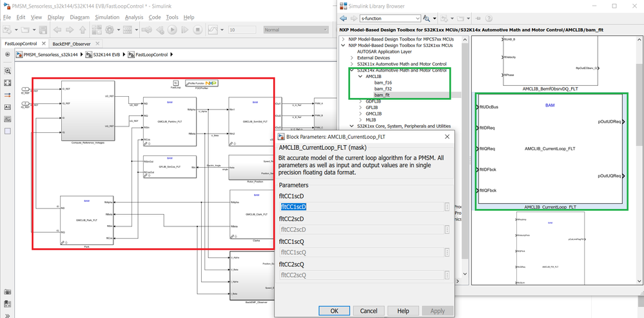The image size is (644, 318).
Task: Open the Diagram menu
Action: [x=80, y=17]
